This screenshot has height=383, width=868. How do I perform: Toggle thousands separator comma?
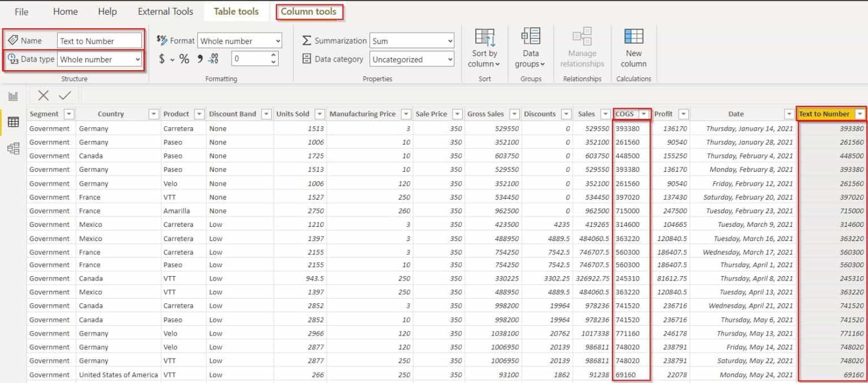click(x=199, y=58)
